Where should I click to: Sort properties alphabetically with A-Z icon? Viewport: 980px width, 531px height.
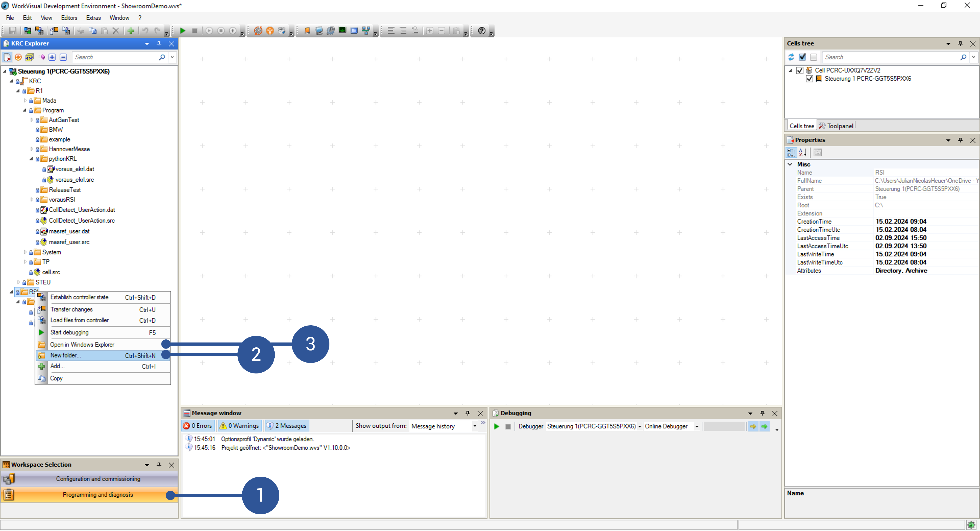click(802, 153)
